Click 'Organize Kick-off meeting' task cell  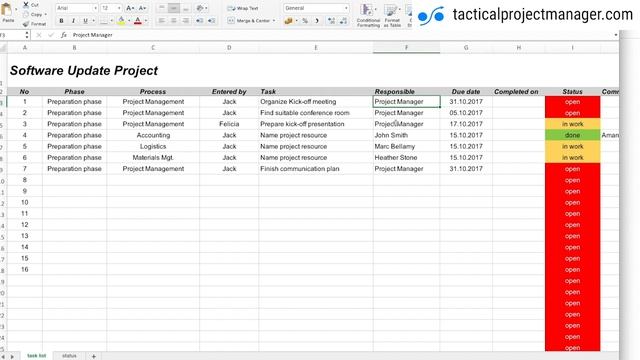316,102
